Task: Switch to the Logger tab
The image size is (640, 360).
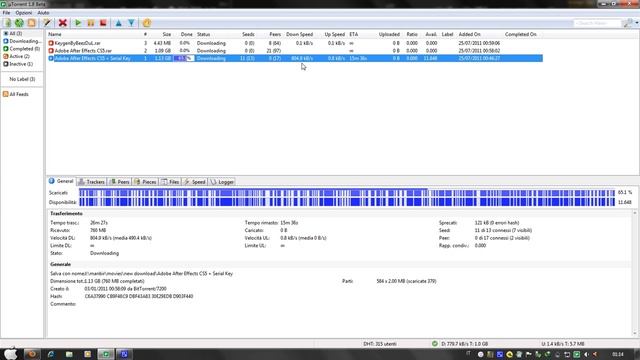Action: 222,182
